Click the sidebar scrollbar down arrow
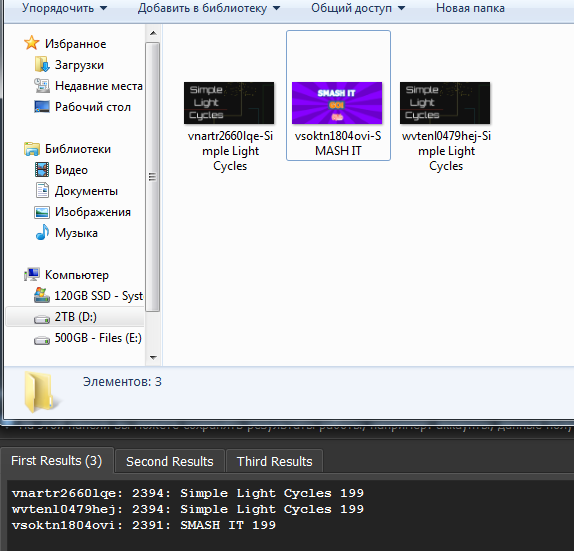 click(x=153, y=357)
